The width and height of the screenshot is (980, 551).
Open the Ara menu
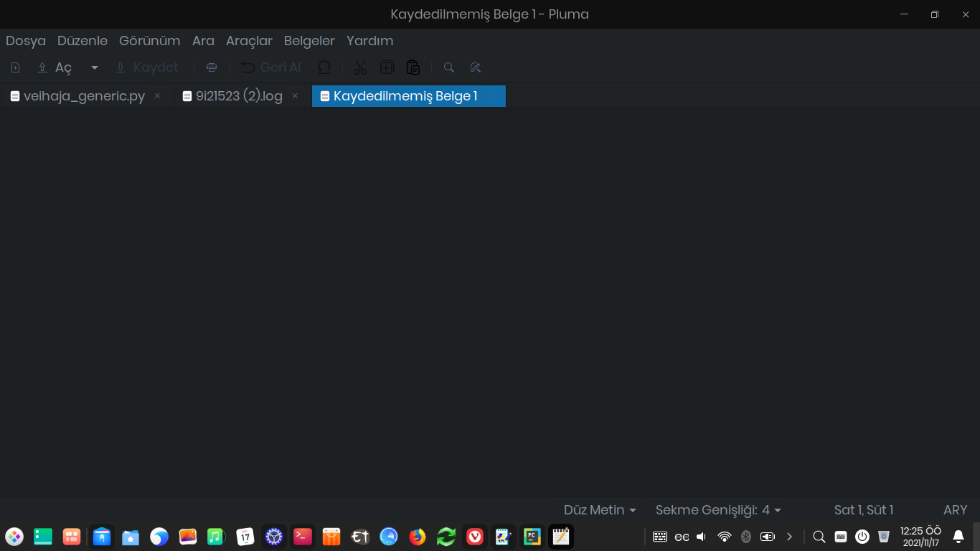pos(203,41)
